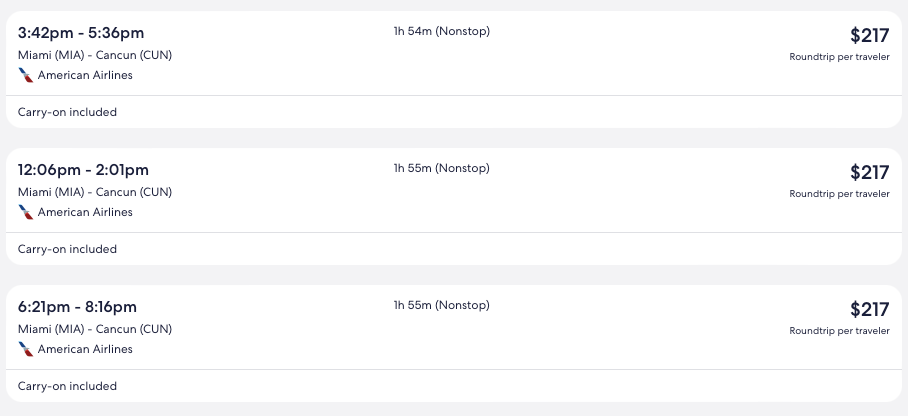908x416 pixels.
Task: Click 1h 55m (Nonstop) on 12:06pm flight
Action: point(441,168)
